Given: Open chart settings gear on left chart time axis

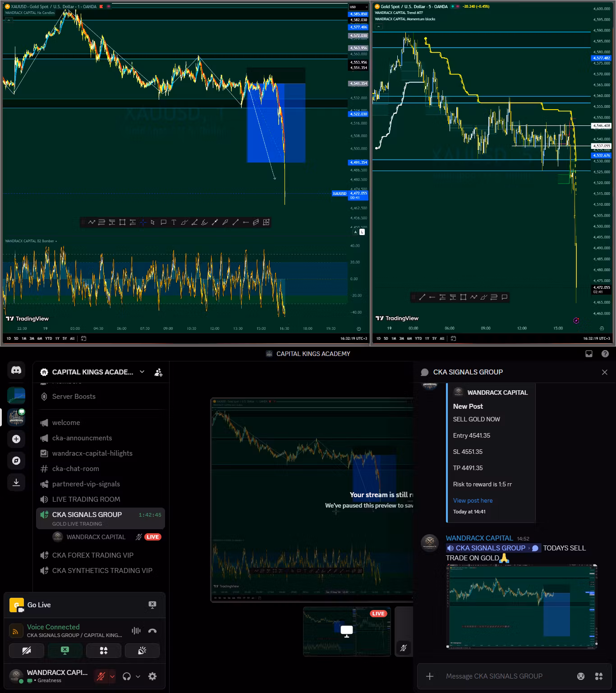Looking at the screenshot, I should click(x=359, y=329).
